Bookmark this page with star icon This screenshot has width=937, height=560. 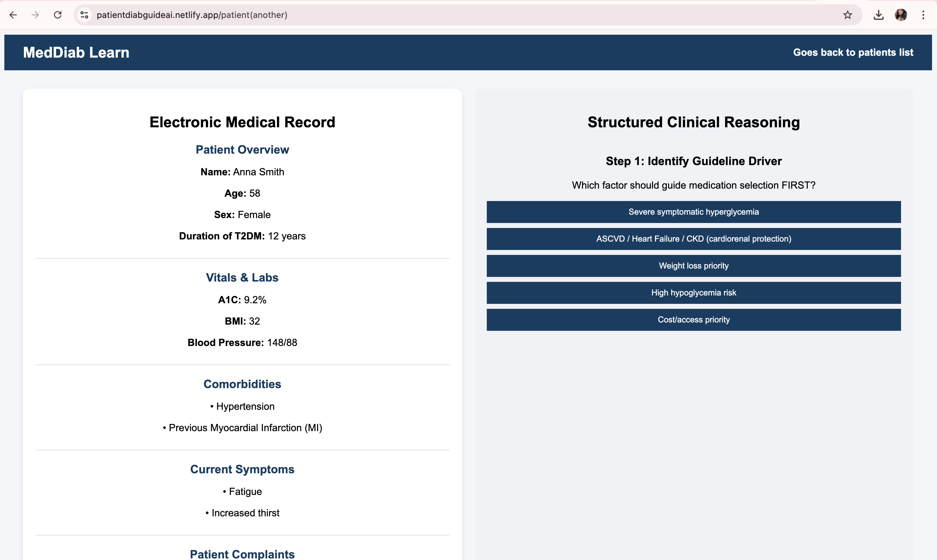(847, 15)
